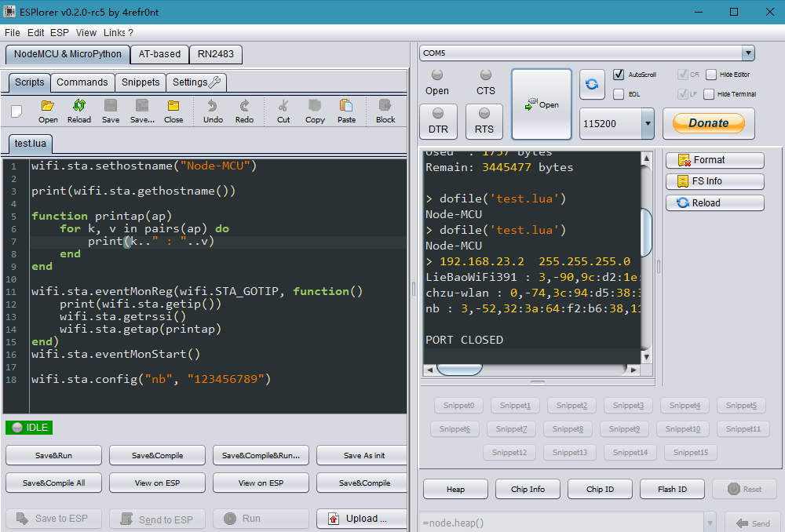The width and height of the screenshot is (785, 532).
Task: Choose the Save... (save as) toolbar icon
Action: click(142, 111)
